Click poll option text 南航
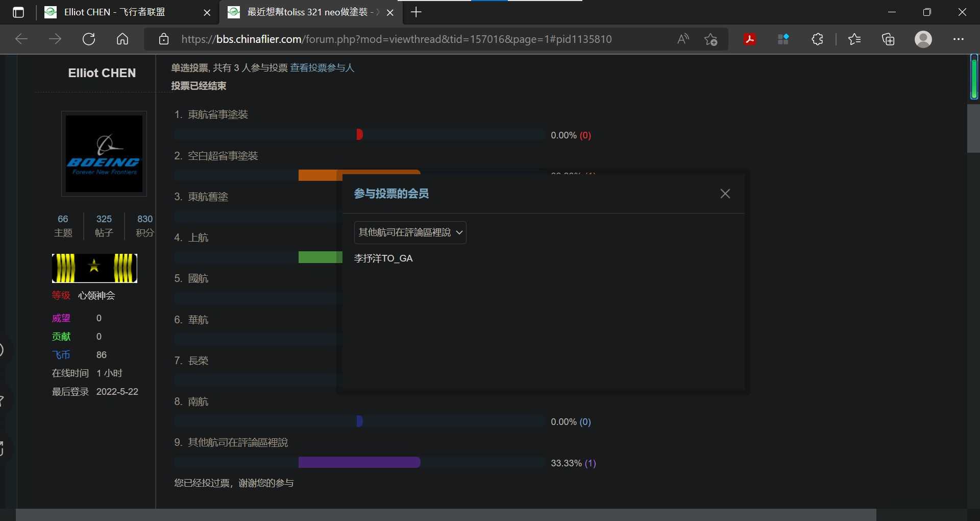The width and height of the screenshot is (980, 521). pos(198,401)
